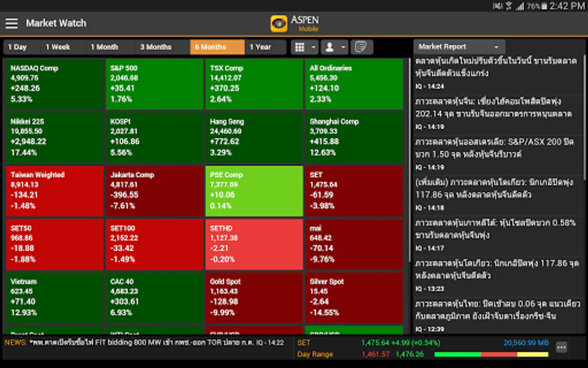The width and height of the screenshot is (588, 368).
Task: Tap the mai index tile
Action: point(354,245)
